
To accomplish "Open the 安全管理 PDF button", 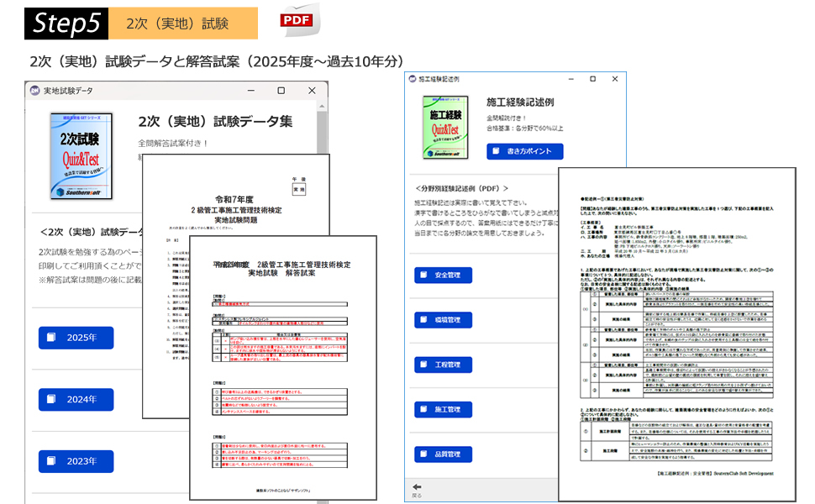I will point(443,275).
